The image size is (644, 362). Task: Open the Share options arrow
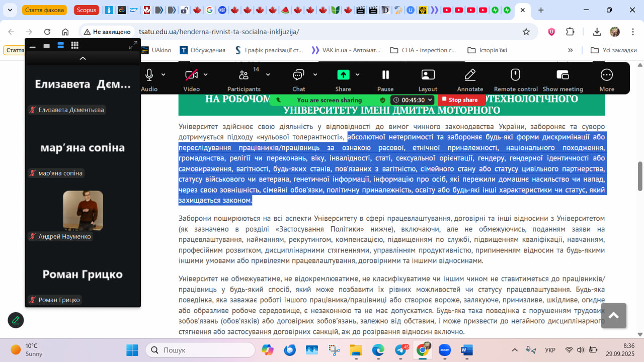click(357, 75)
